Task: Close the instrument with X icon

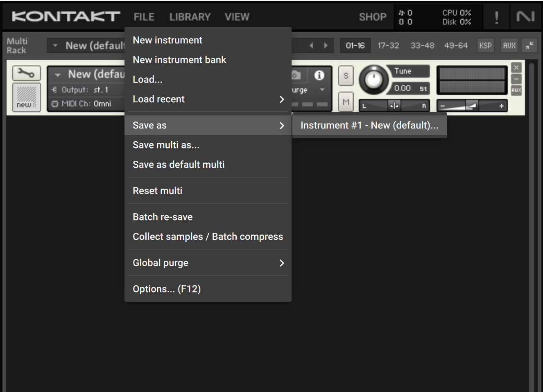Action: coord(516,68)
